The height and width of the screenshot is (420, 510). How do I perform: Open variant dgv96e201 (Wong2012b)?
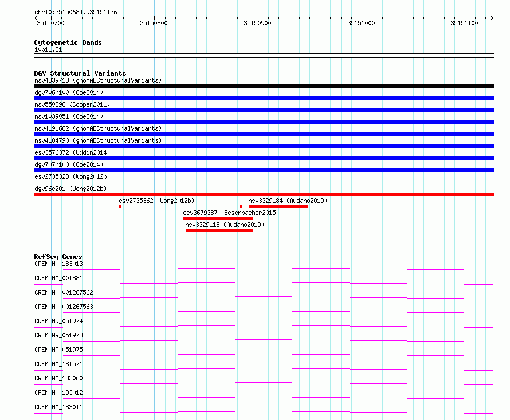[x=70, y=189]
